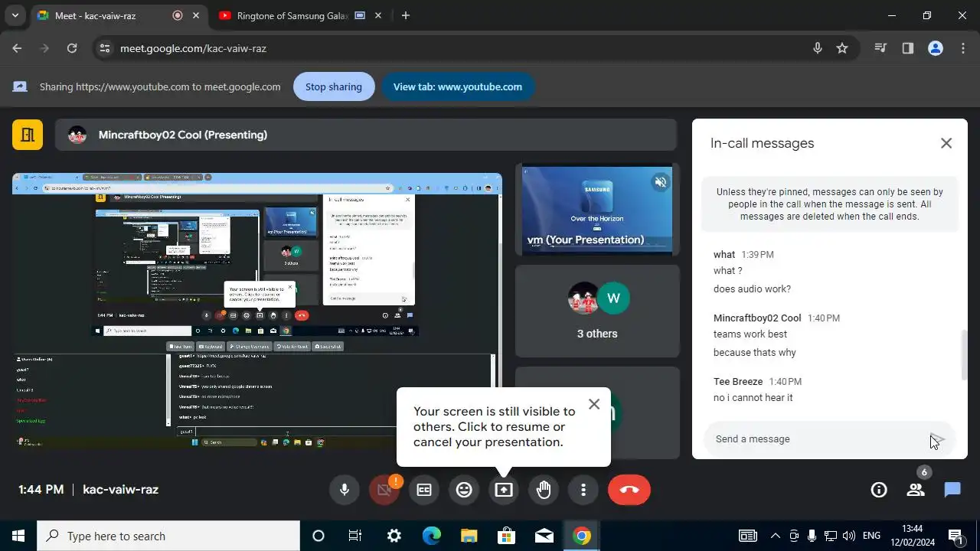Toggle Chrome side panel

(x=908, y=48)
